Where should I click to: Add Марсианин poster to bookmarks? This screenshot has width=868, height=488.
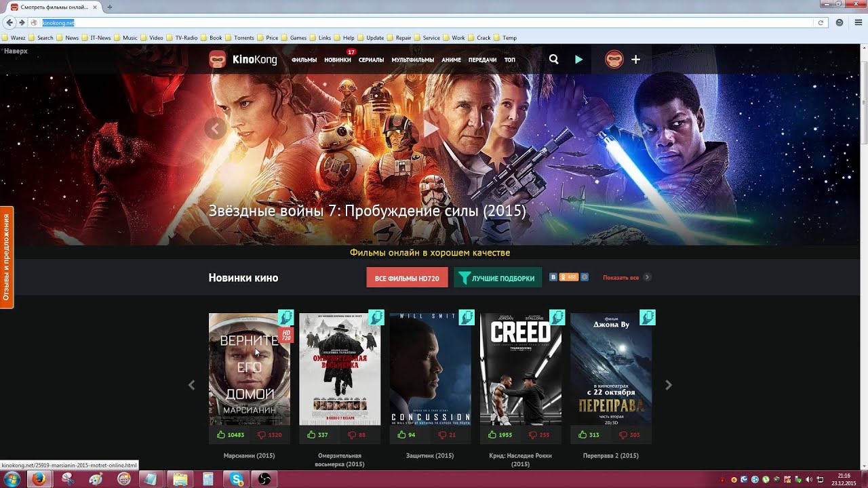(285, 317)
